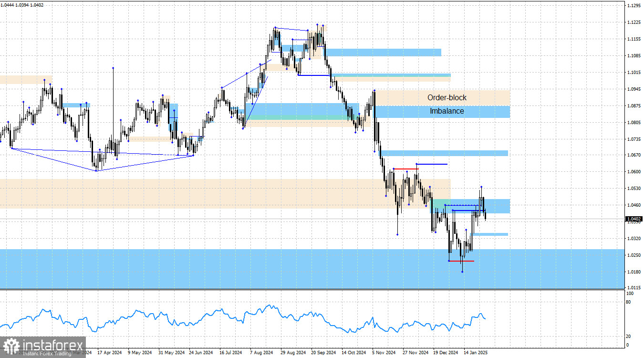Click price axis value 1.0460
The height and width of the screenshot is (358, 644).
pos(634,205)
